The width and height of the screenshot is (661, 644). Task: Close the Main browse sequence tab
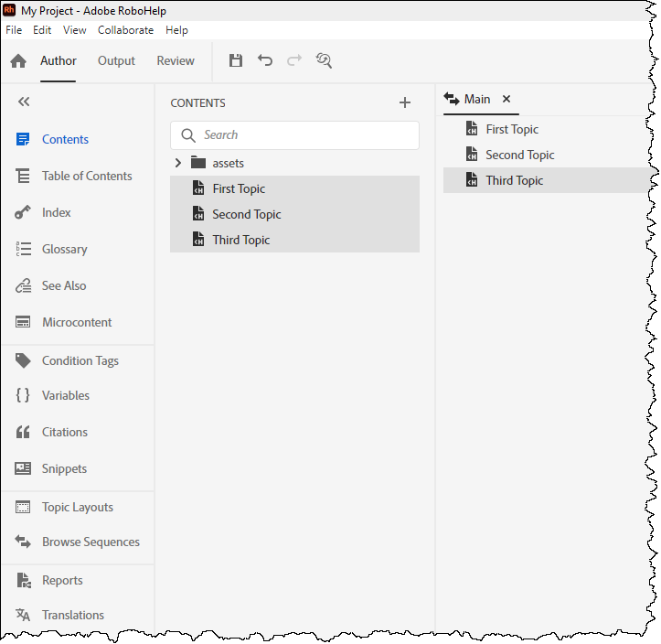[506, 99]
